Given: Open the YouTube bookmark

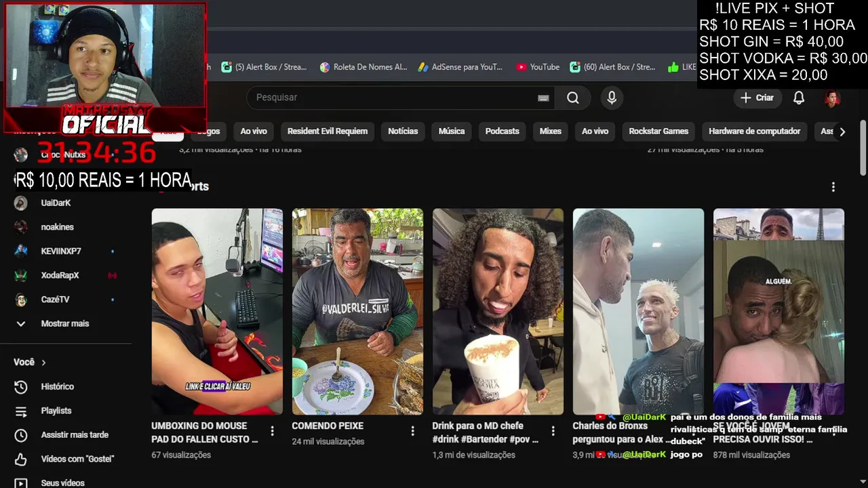Looking at the screenshot, I should pos(538,67).
